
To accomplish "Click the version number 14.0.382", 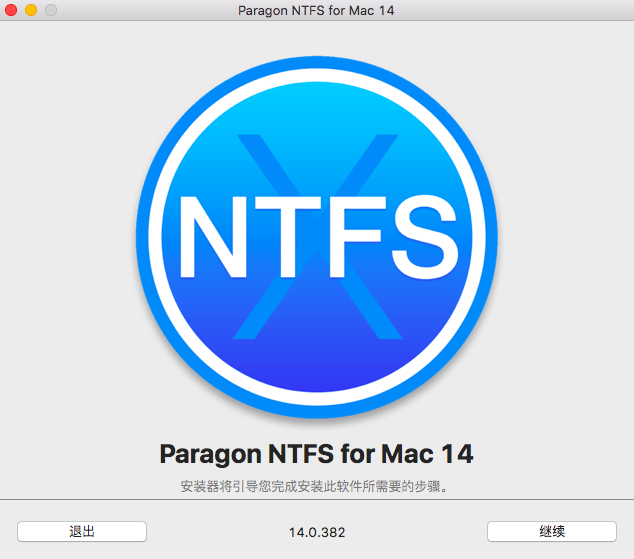I will 317,532.
